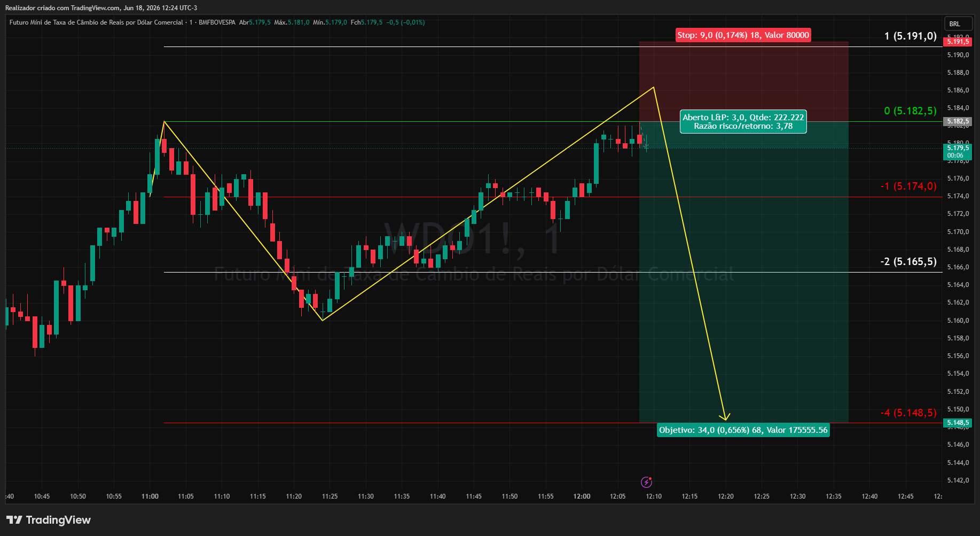Viewport: 980px width, 536px height.
Task: Click the TradingView logo at bottom left
Action: [49, 520]
